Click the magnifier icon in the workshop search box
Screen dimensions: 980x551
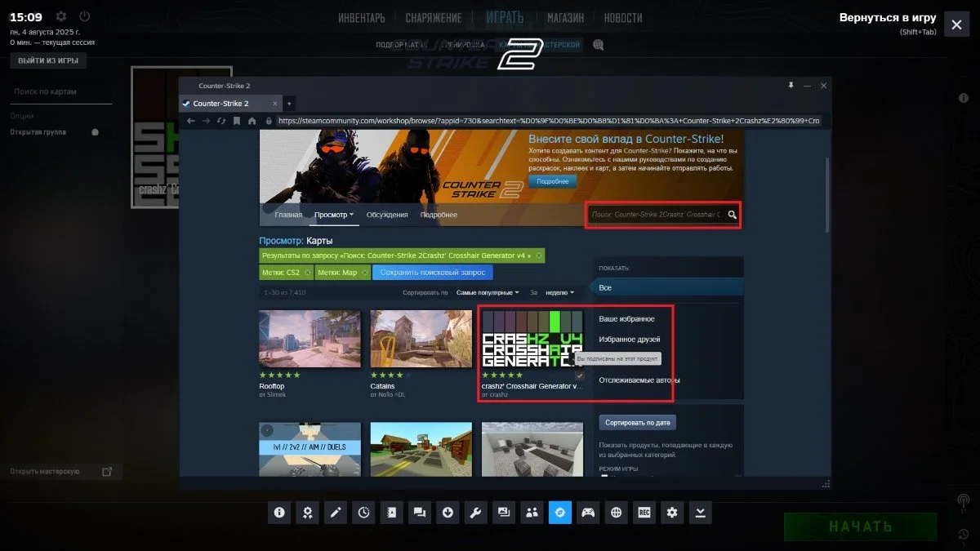coord(733,215)
